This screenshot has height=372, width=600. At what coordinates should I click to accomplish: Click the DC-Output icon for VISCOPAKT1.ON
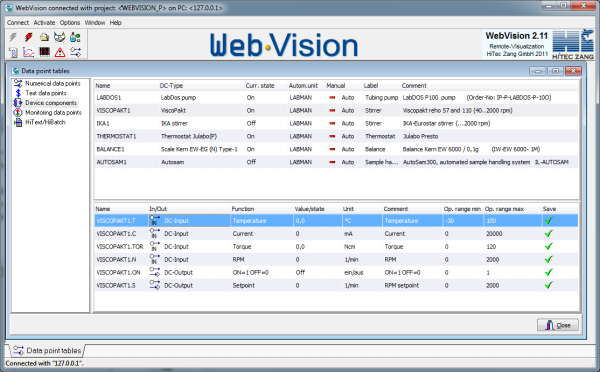click(155, 272)
